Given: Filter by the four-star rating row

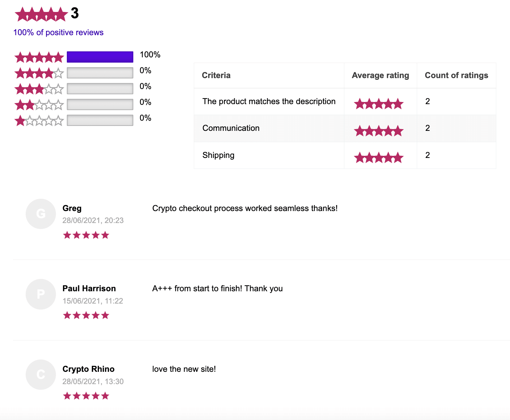Looking at the screenshot, I should pos(83,73).
